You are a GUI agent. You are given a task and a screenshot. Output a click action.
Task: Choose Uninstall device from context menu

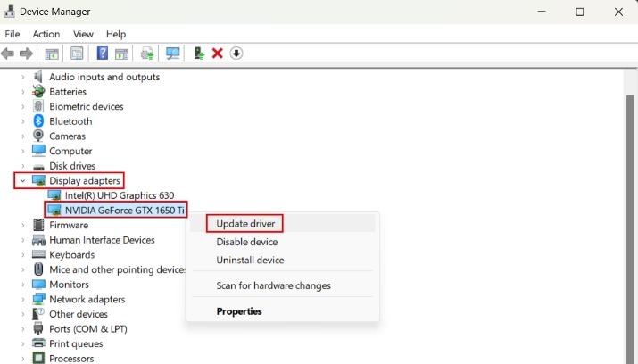click(283, 260)
